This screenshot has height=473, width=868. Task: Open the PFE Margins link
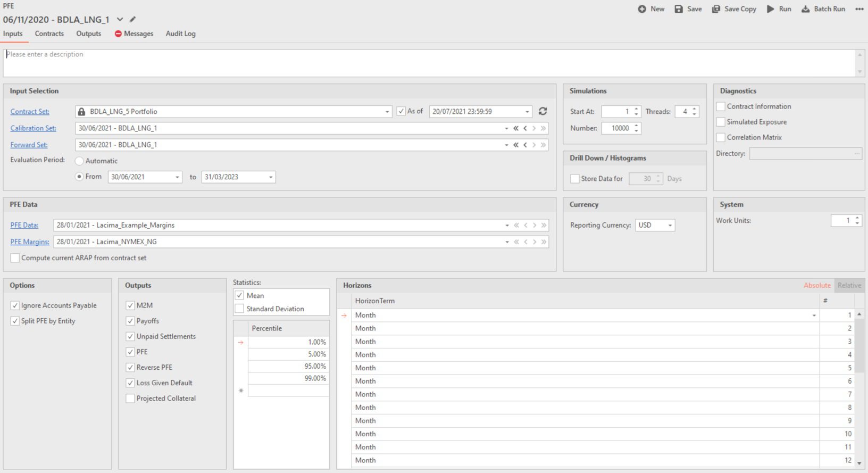[30, 242]
